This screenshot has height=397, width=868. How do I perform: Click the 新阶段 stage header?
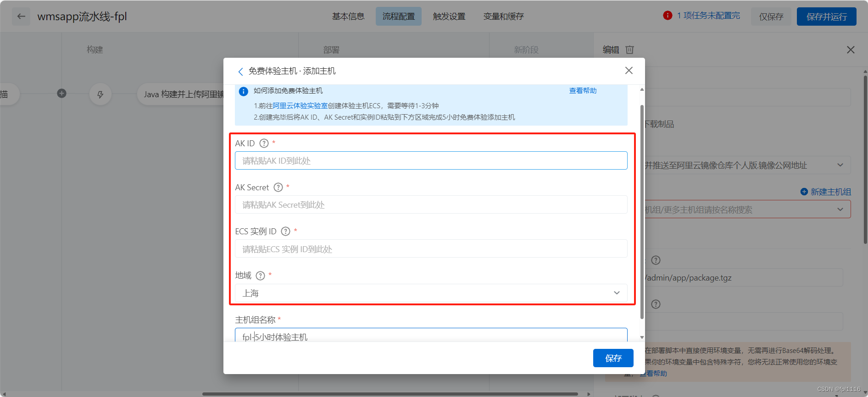[x=526, y=50]
